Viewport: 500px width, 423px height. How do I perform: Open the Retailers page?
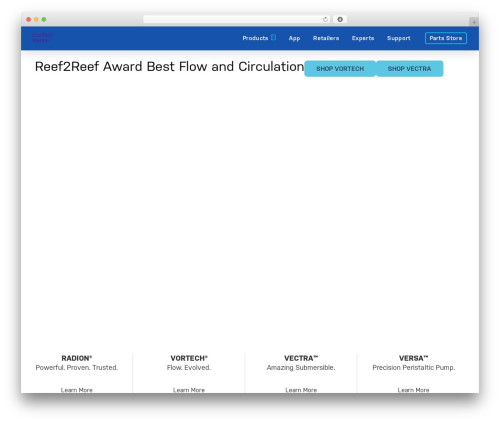point(326,38)
